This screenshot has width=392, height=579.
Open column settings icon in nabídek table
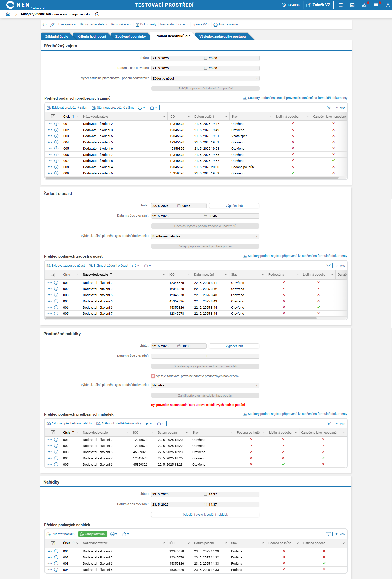pos(53,543)
